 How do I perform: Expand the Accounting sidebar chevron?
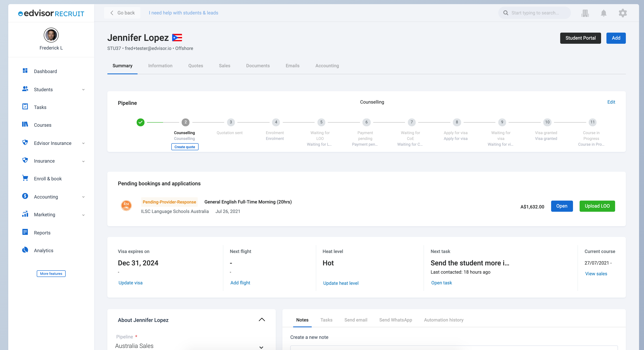83,197
